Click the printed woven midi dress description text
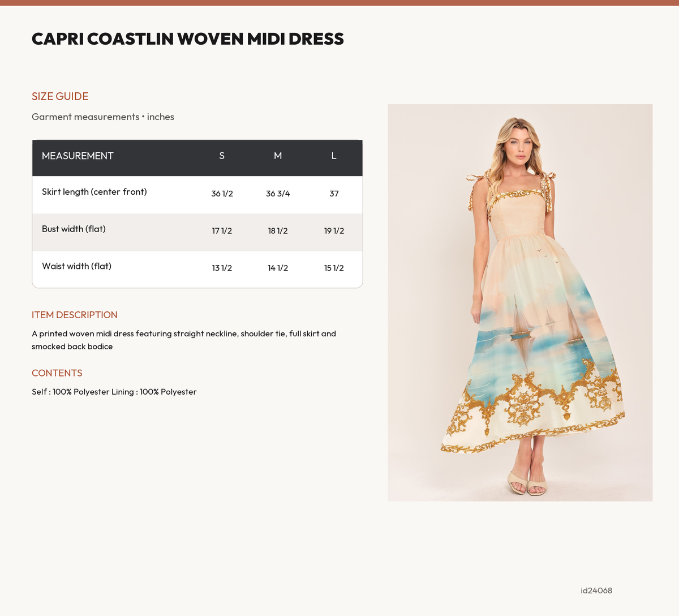This screenshot has height=616, width=679. [x=184, y=340]
